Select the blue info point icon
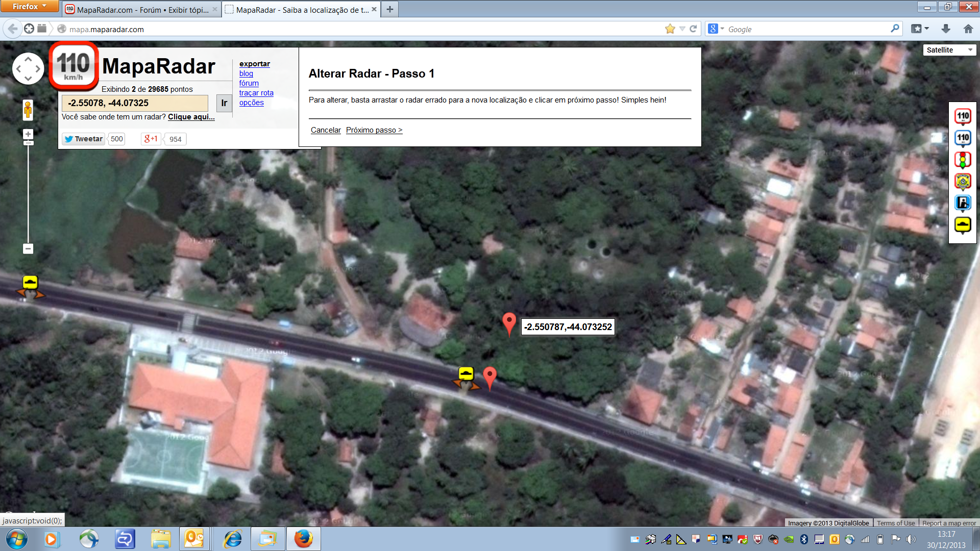This screenshot has height=551, width=980. click(x=963, y=204)
